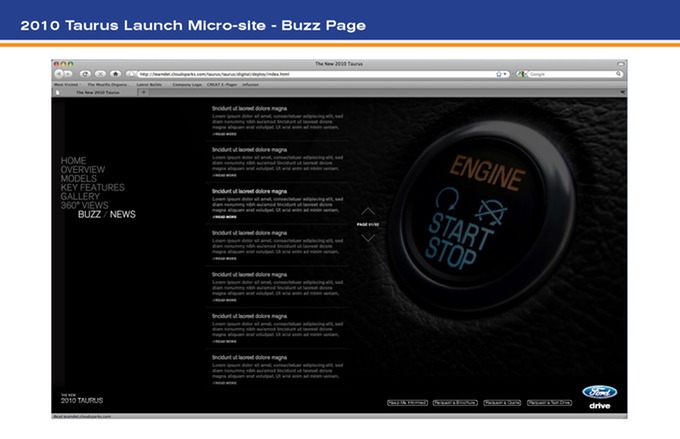Open the Most Visited bookmarks dropdown
The width and height of the screenshot is (680, 439).
coord(68,85)
